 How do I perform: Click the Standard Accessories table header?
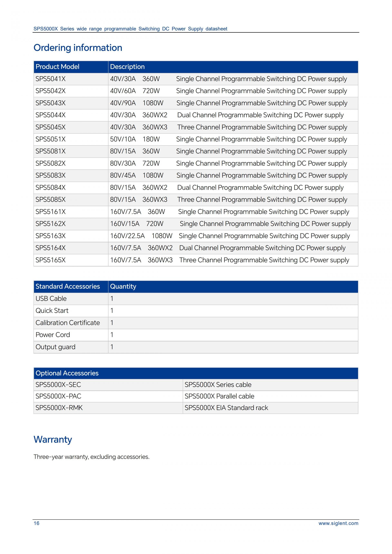pyautogui.click(x=68, y=286)
